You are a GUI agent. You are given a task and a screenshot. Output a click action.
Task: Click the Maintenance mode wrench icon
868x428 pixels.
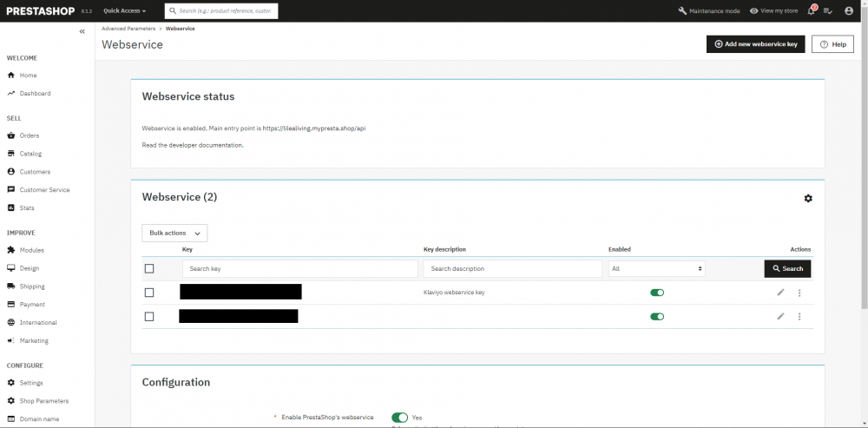coord(682,11)
